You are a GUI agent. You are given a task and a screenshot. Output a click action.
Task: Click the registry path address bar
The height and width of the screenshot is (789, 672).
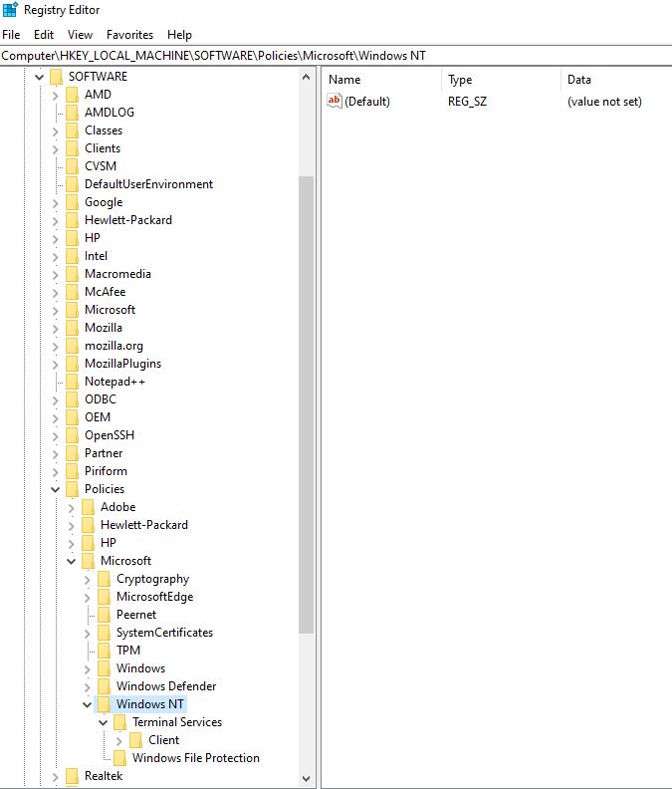point(336,56)
